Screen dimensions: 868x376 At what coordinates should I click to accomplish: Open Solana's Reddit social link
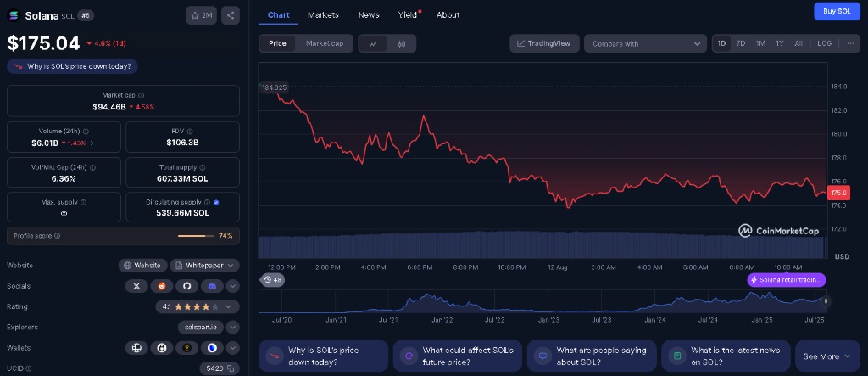click(x=162, y=286)
